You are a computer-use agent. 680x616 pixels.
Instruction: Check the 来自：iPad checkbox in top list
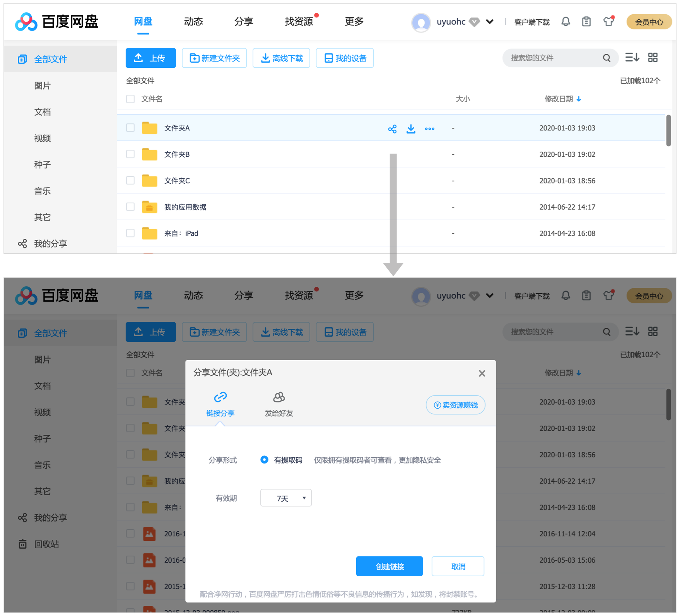coord(130,233)
